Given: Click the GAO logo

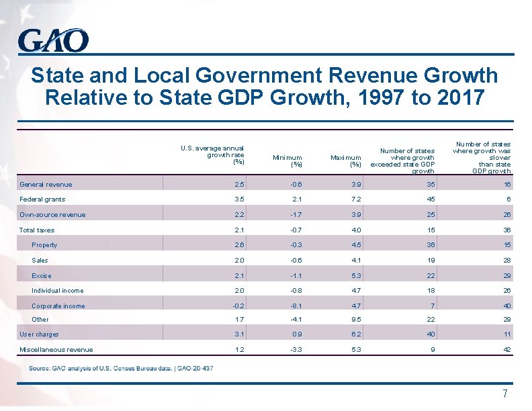Looking at the screenshot, I should (53, 40).
